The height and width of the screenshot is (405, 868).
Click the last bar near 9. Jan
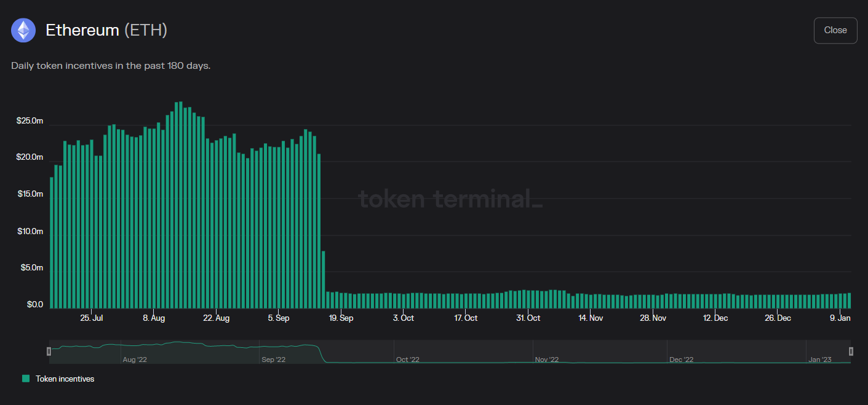(850, 301)
